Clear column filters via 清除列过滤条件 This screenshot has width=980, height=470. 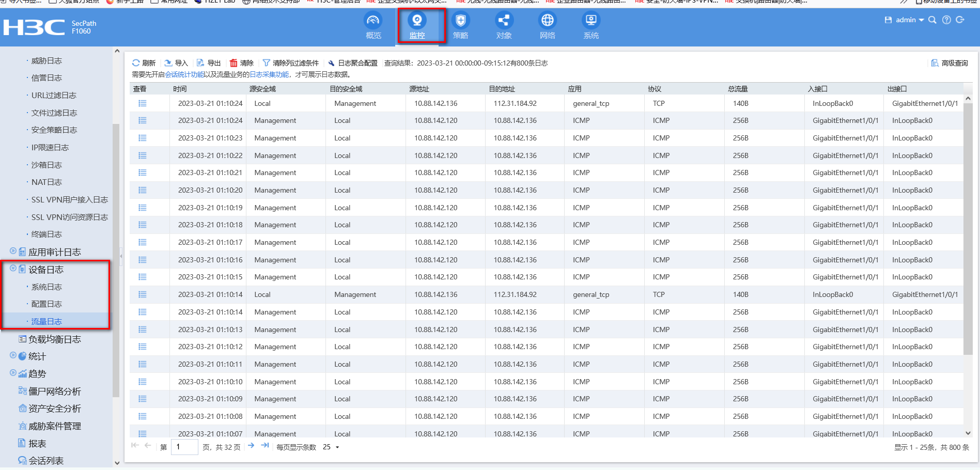tap(291, 63)
